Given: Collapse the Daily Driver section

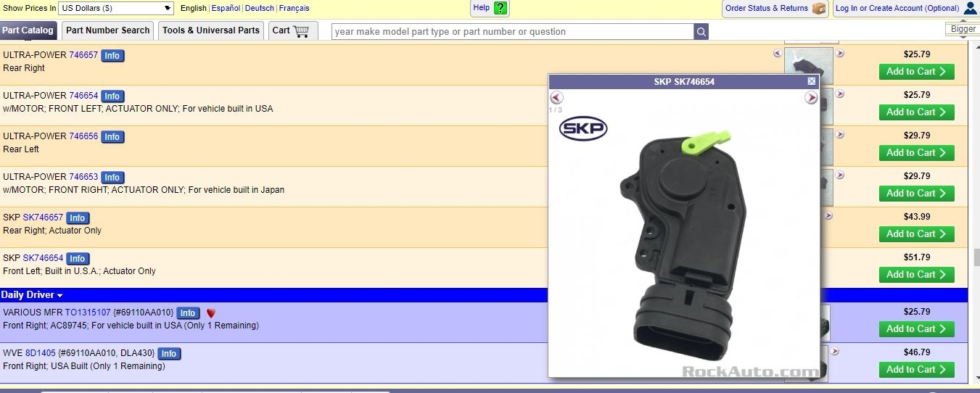Looking at the screenshot, I should point(32,295).
